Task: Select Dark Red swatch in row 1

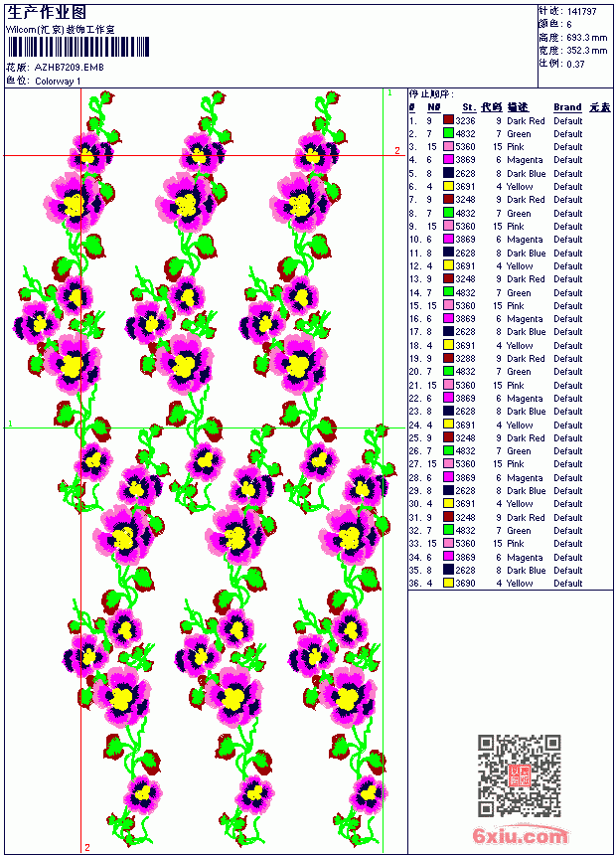Action: pyautogui.click(x=448, y=120)
